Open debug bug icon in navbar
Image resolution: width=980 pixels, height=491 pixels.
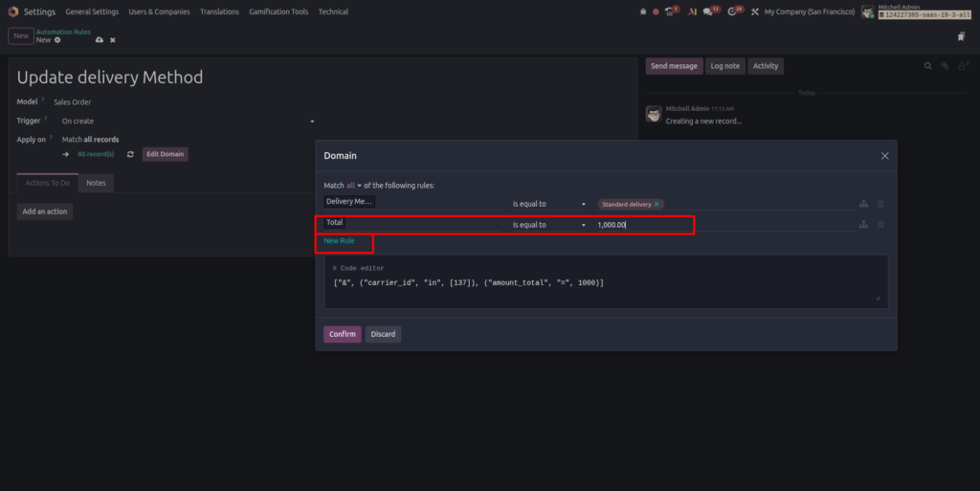(x=642, y=11)
